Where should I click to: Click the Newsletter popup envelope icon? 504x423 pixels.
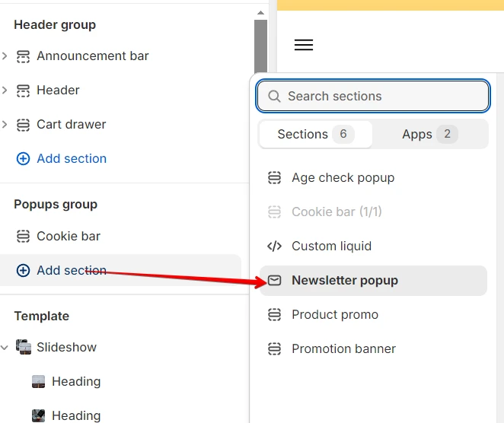[275, 281]
